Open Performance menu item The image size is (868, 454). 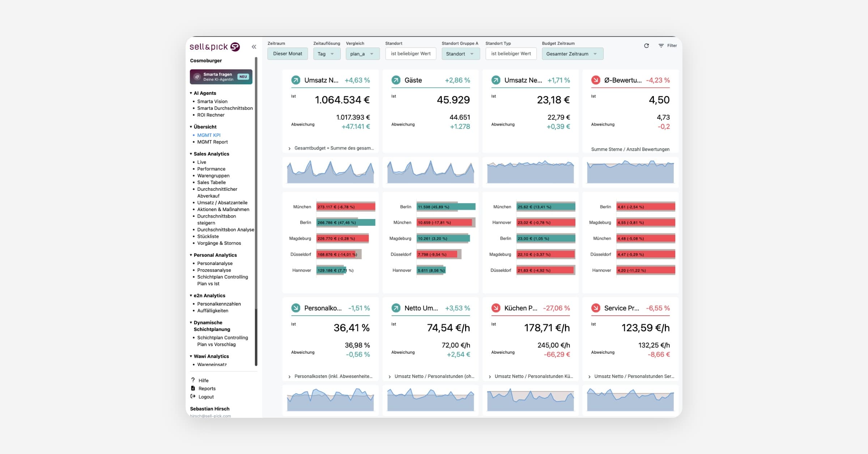point(211,169)
